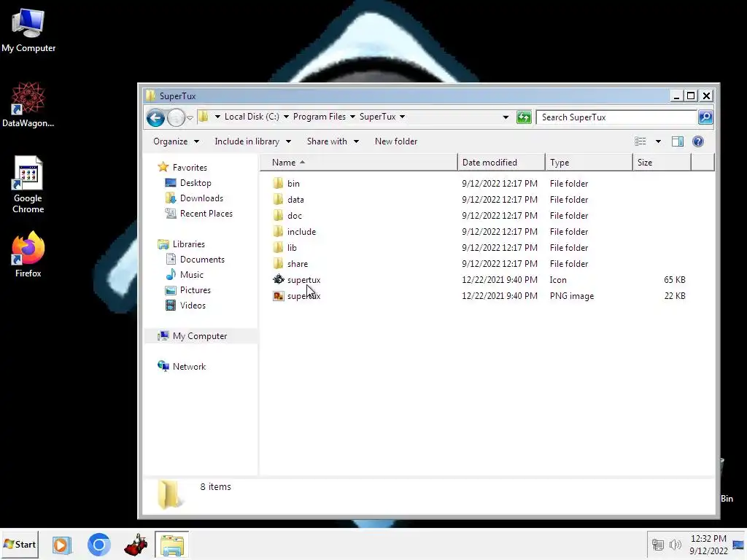Select the SuperTux breadcrumb segment
The width and height of the screenshot is (747, 560).
[x=377, y=117]
